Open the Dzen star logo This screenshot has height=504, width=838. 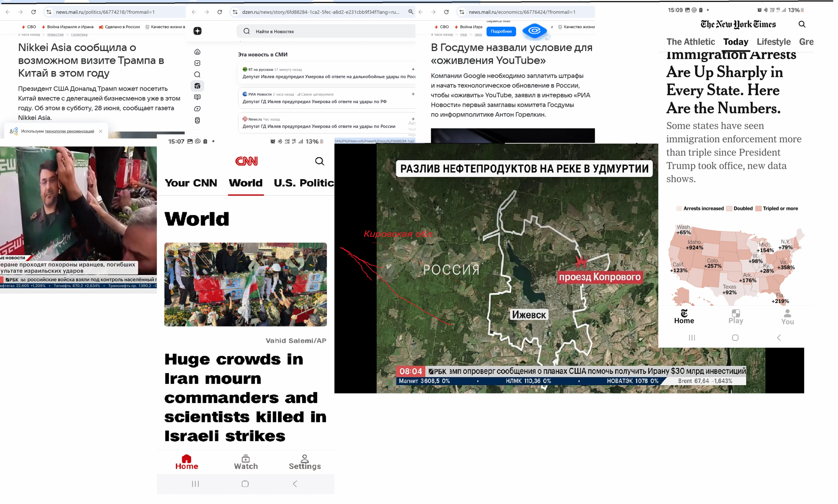(197, 31)
